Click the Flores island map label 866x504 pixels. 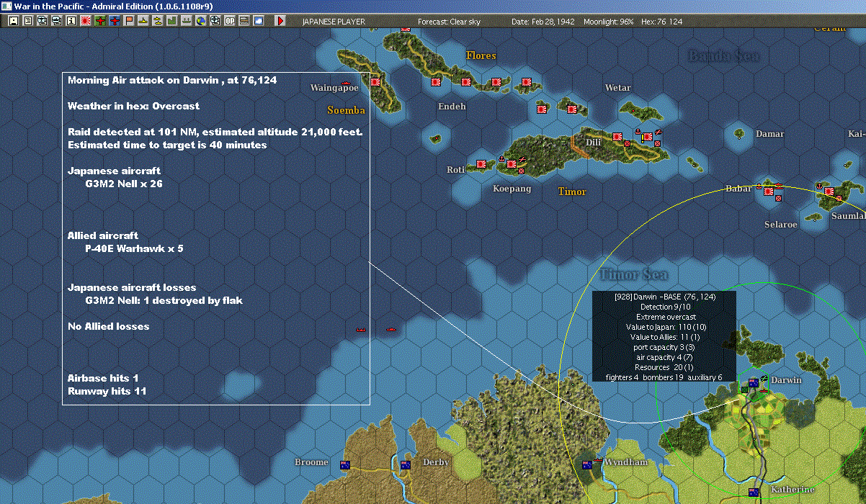pos(481,55)
